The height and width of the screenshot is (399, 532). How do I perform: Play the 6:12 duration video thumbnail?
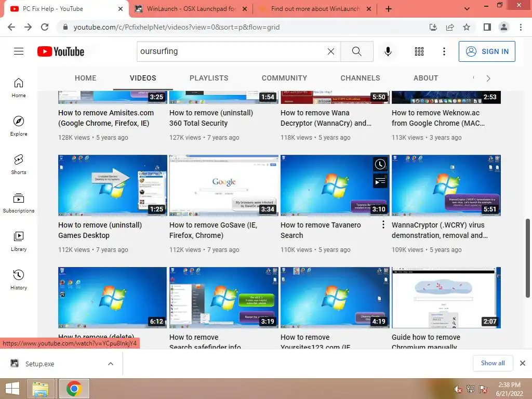(113, 298)
